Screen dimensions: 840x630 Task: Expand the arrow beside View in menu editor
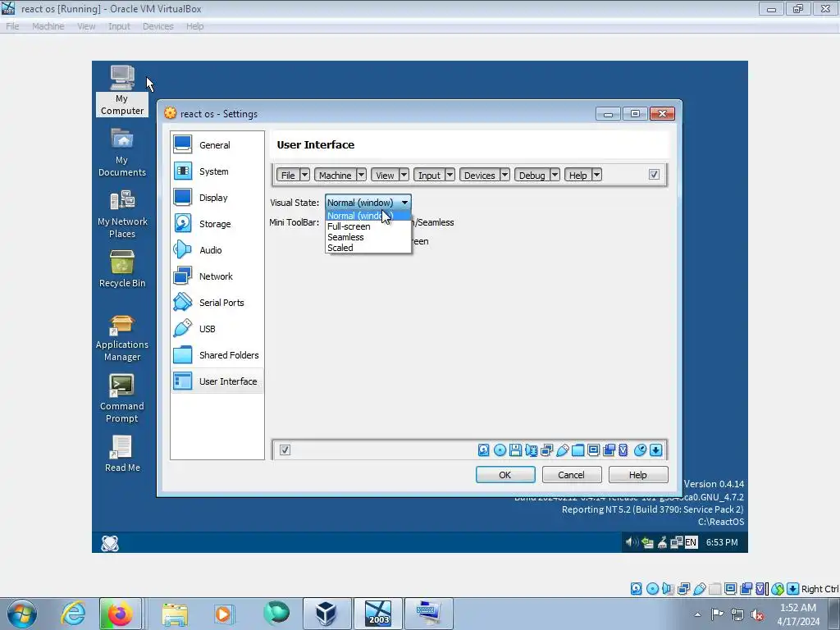404,176
